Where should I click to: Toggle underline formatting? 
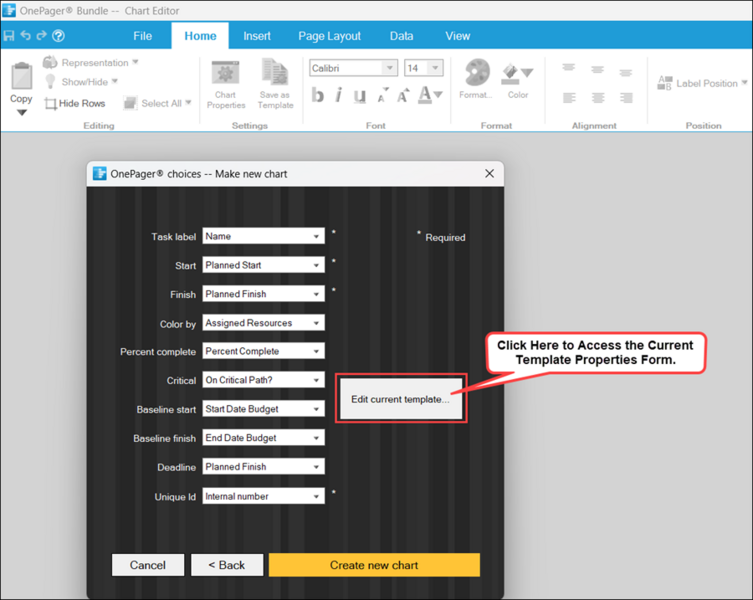coord(360,96)
